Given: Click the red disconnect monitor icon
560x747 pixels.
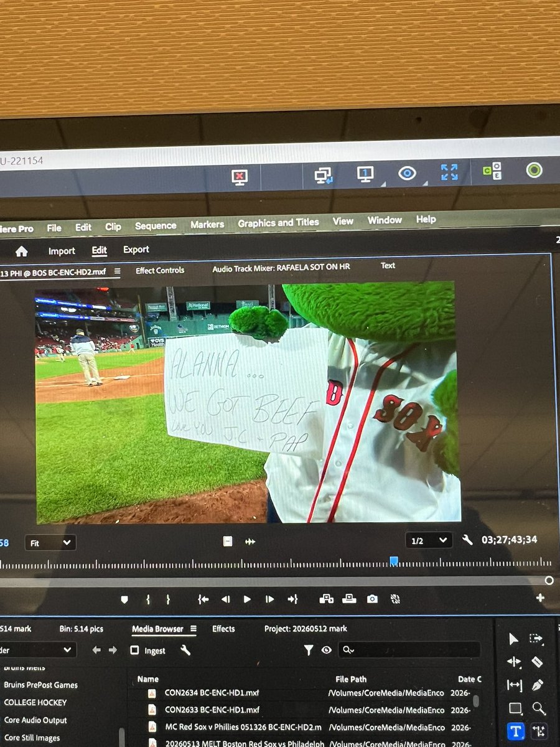Looking at the screenshot, I should [x=239, y=177].
